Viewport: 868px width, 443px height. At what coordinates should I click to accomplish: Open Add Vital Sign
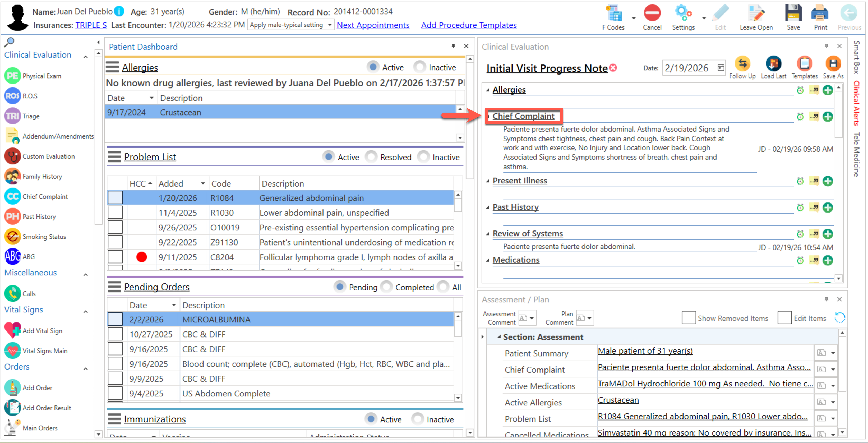tap(42, 330)
